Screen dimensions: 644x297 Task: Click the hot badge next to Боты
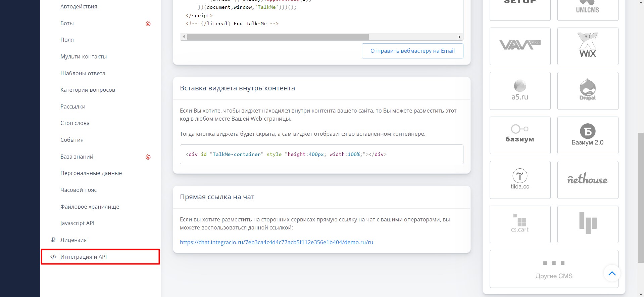(148, 24)
